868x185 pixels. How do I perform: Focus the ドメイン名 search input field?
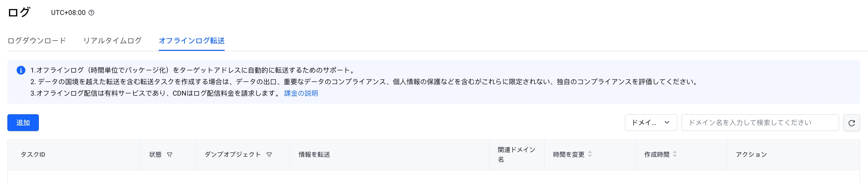[x=760, y=123]
